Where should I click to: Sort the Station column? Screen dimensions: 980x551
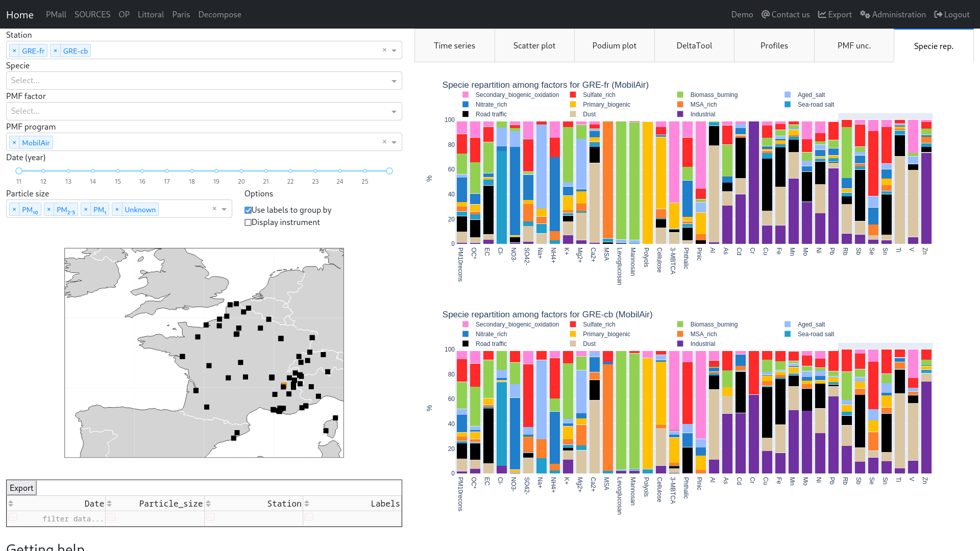pyautogui.click(x=208, y=504)
